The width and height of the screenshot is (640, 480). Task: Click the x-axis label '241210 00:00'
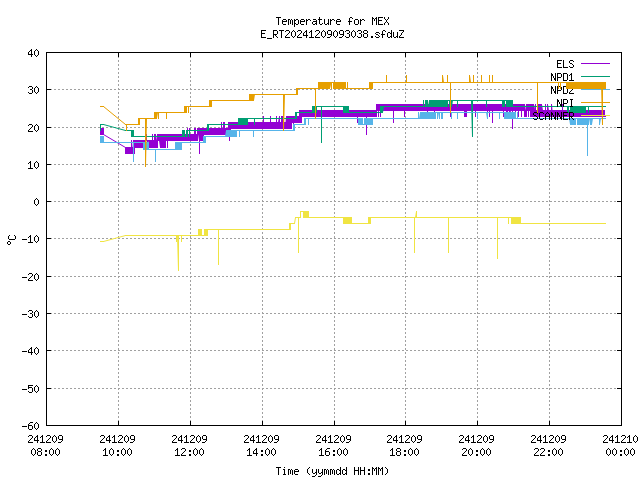pos(620,446)
